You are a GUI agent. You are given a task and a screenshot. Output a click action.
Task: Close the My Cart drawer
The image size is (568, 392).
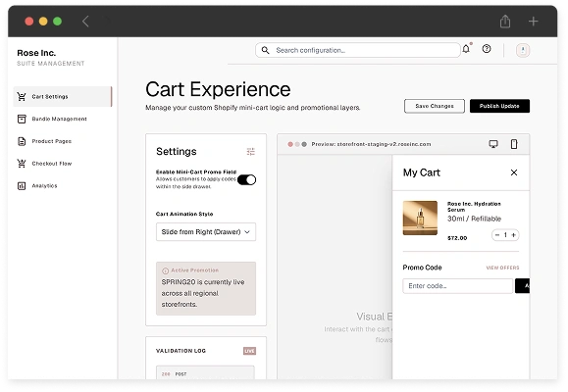tap(514, 172)
